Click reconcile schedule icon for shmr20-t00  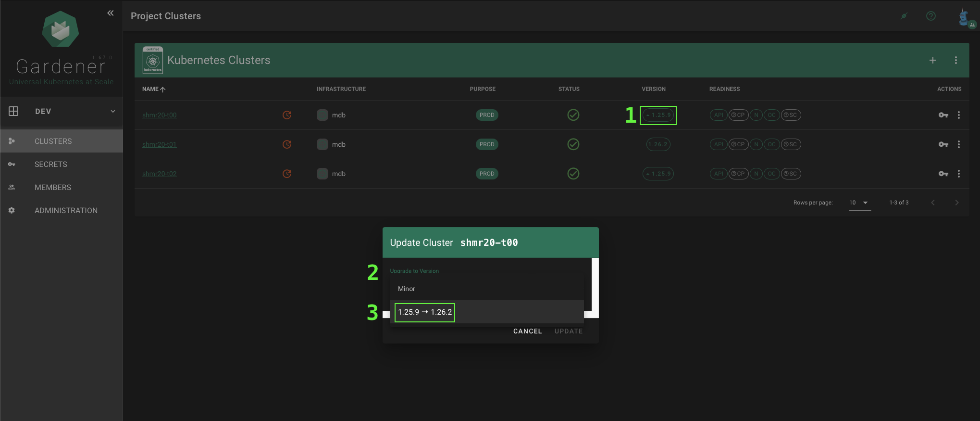[287, 115]
